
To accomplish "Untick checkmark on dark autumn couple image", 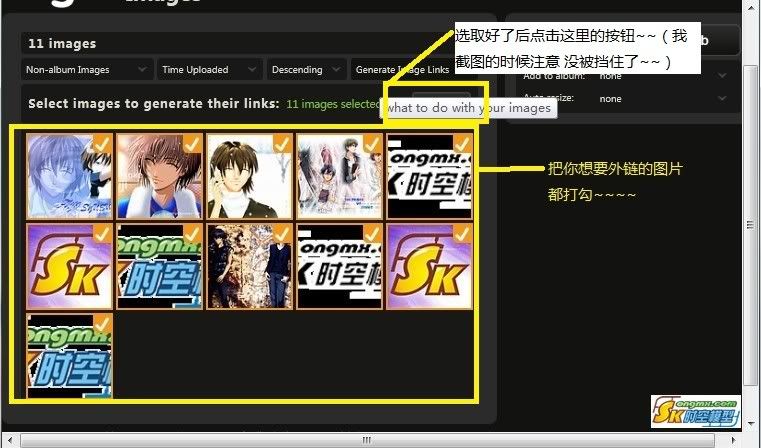I will coord(282,234).
